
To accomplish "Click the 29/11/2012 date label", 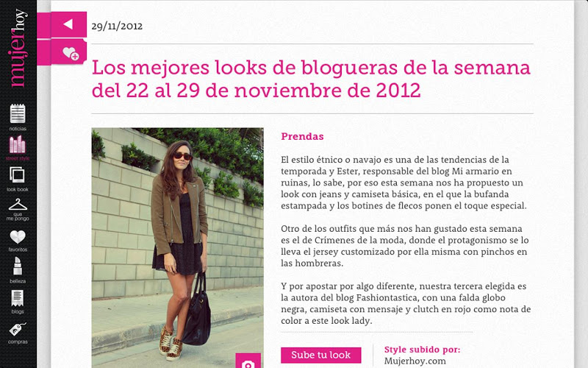I will (x=117, y=26).
